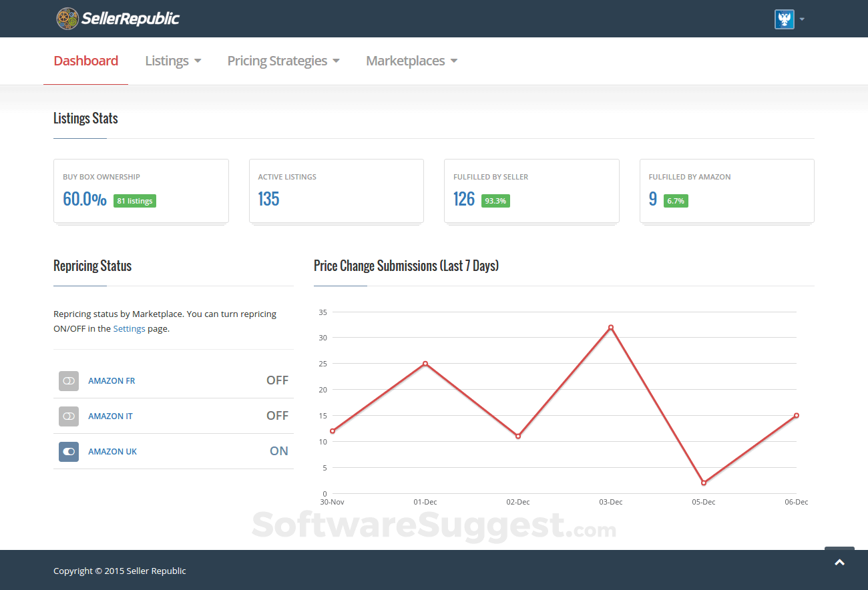Image resolution: width=868 pixels, height=590 pixels.
Task: Select the Dashboard tab
Action: (85, 61)
